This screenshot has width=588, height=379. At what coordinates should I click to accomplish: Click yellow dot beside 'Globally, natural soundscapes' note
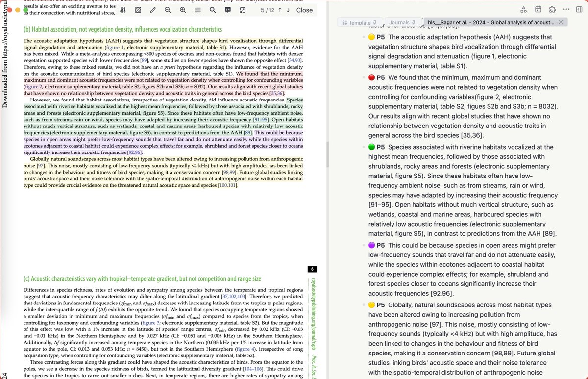coord(372,305)
